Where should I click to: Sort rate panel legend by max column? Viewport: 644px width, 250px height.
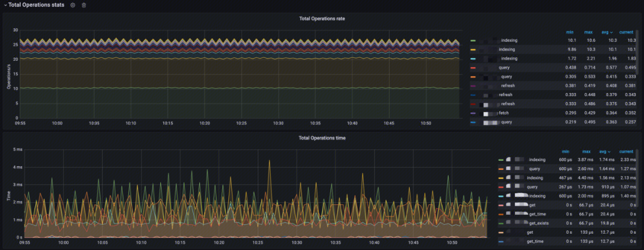tap(589, 32)
